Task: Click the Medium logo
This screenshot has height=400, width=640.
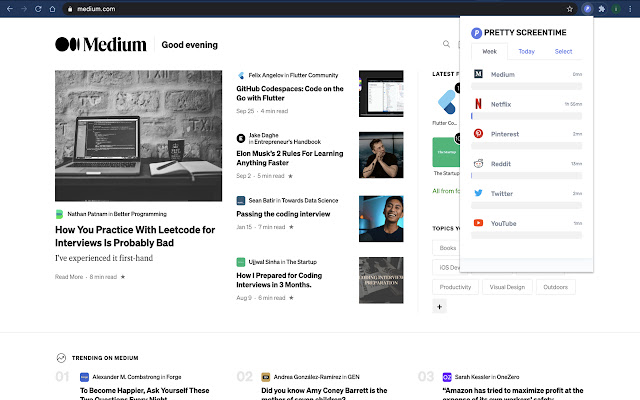Action: click(101, 44)
